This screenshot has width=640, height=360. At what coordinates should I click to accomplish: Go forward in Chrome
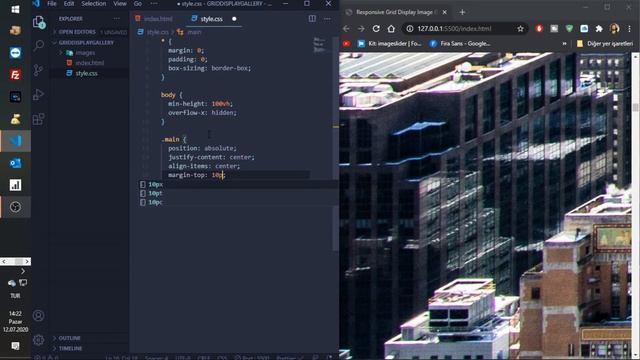pos(361,29)
